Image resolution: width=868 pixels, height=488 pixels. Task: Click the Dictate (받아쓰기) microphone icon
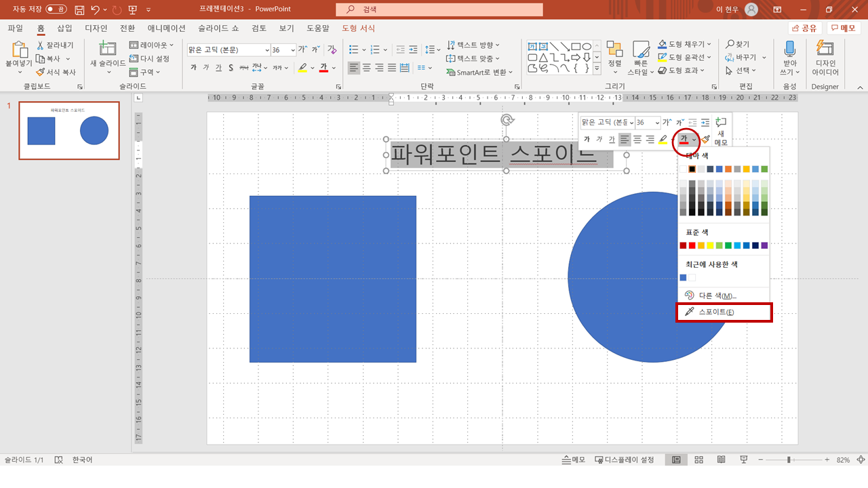[x=789, y=48]
